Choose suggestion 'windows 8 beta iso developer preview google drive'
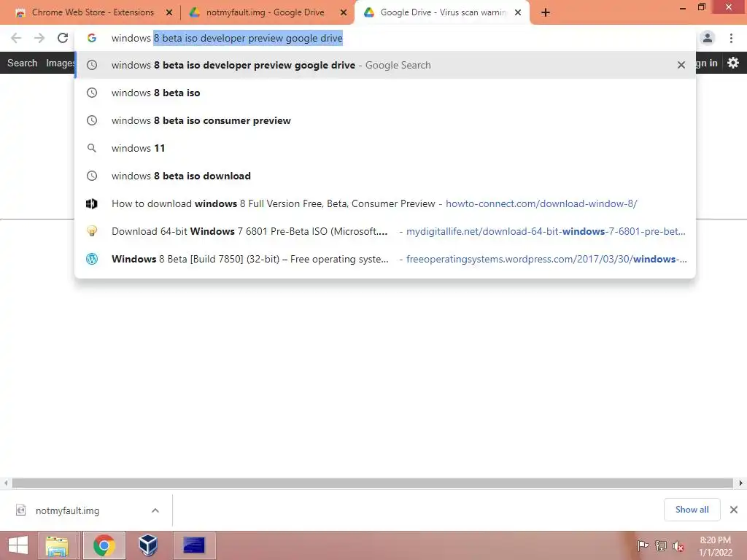This screenshot has width=747, height=560. 385,65
